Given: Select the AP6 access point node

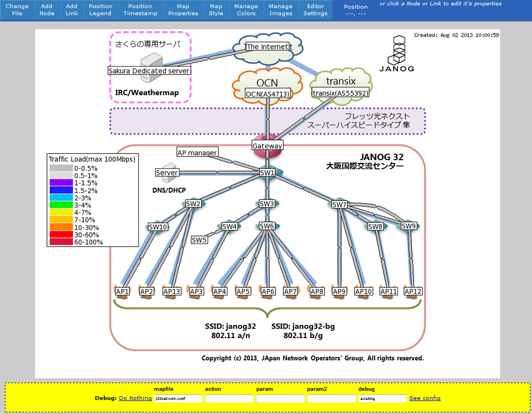Looking at the screenshot, I should click(x=268, y=291).
